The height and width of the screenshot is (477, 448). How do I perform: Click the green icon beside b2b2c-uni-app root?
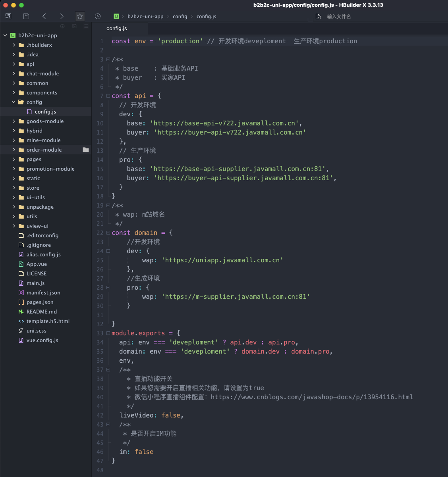pyautogui.click(x=13, y=35)
